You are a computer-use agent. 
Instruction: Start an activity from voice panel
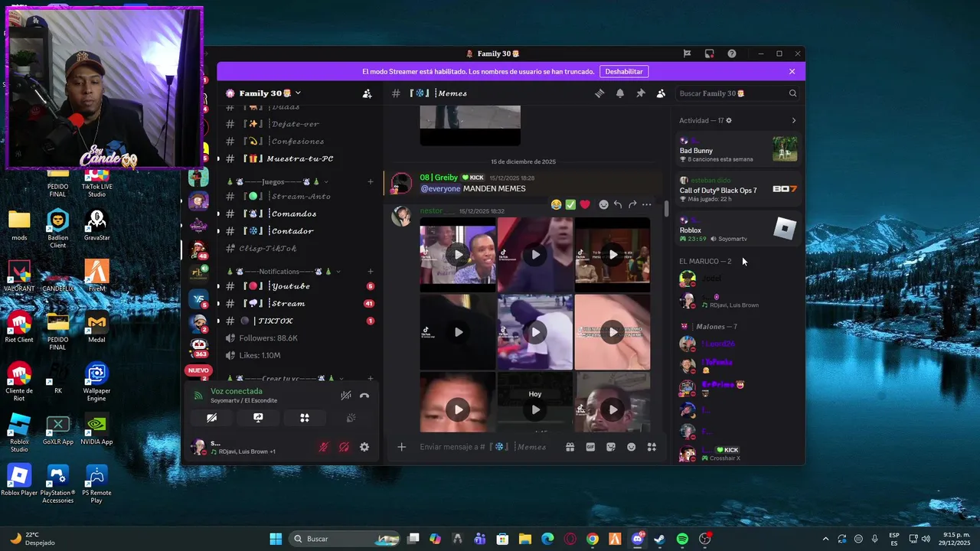[x=305, y=418]
